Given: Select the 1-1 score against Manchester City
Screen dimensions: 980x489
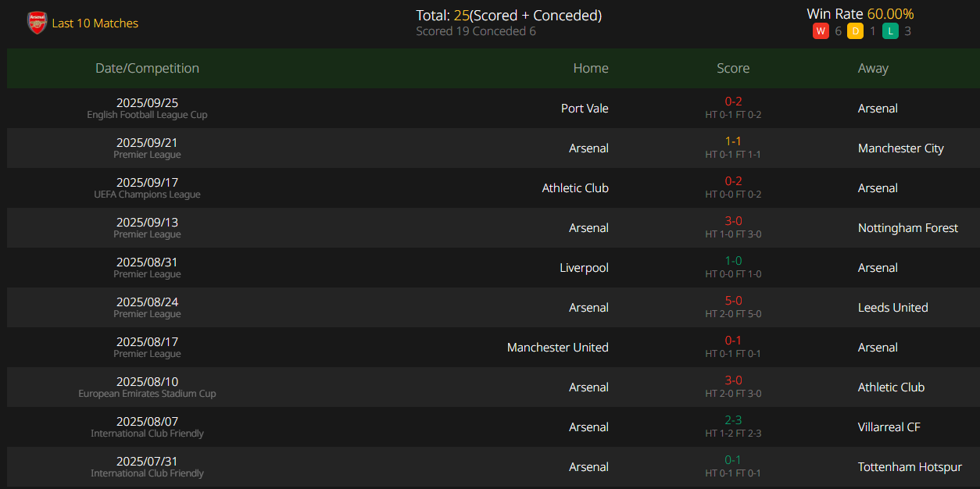Looking at the screenshot, I should (733, 141).
